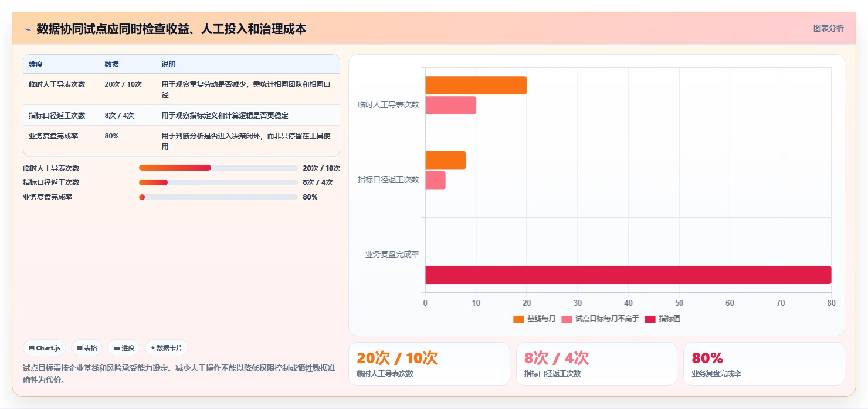Click the red 业务复盘完成率 value bar

click(x=628, y=275)
